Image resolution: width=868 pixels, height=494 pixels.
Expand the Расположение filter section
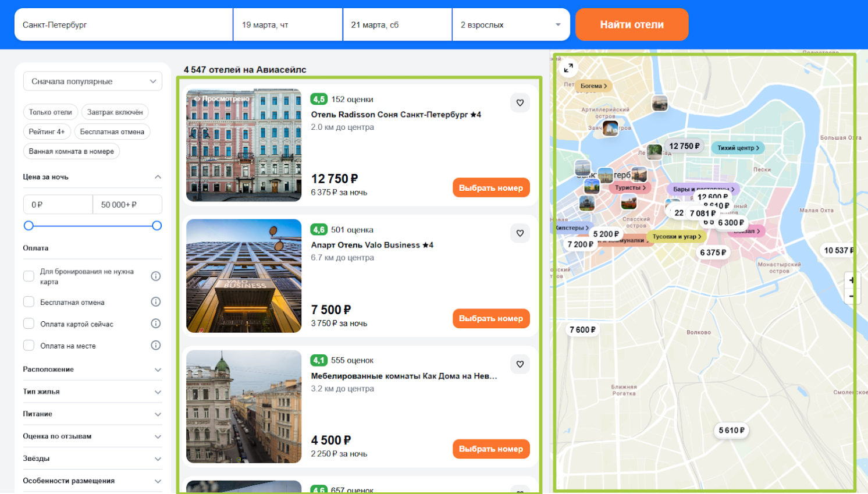[92, 369]
